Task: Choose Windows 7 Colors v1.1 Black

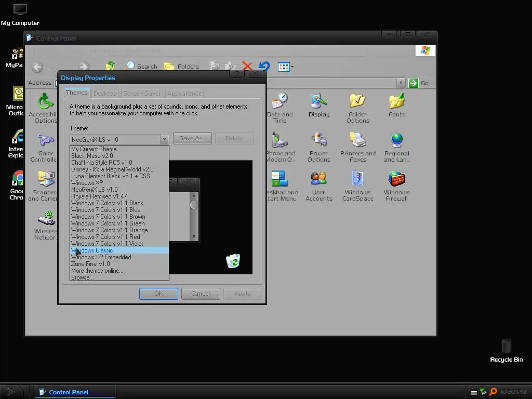Action: (x=119, y=203)
